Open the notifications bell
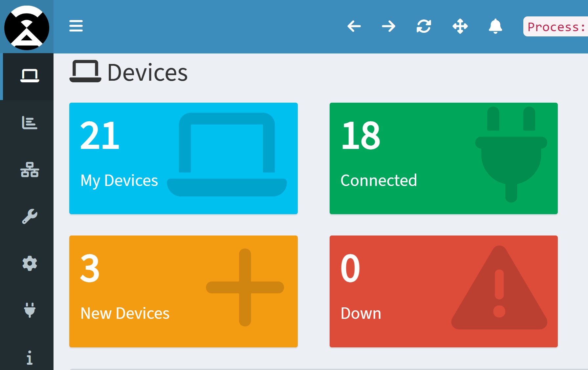 coord(495,26)
